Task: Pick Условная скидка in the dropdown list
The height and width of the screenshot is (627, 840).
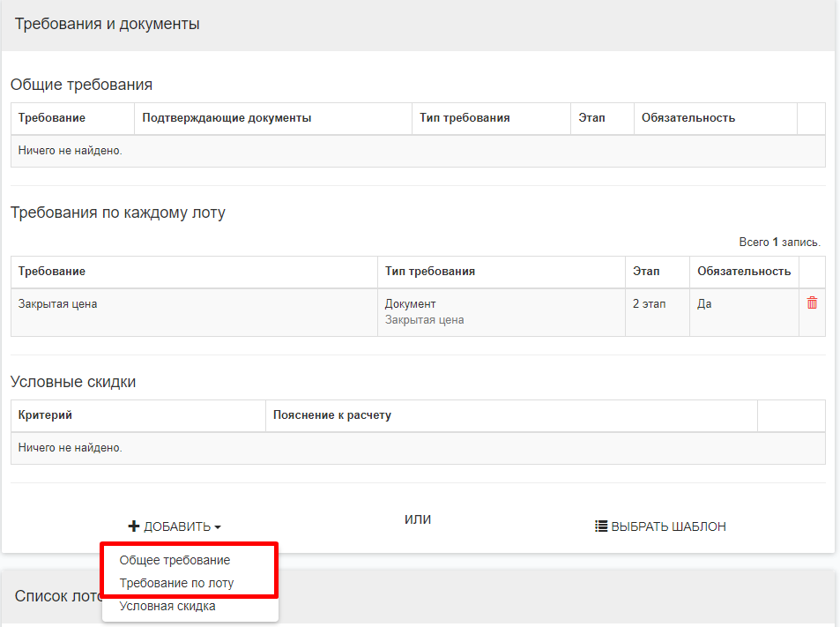Action: pos(167,606)
